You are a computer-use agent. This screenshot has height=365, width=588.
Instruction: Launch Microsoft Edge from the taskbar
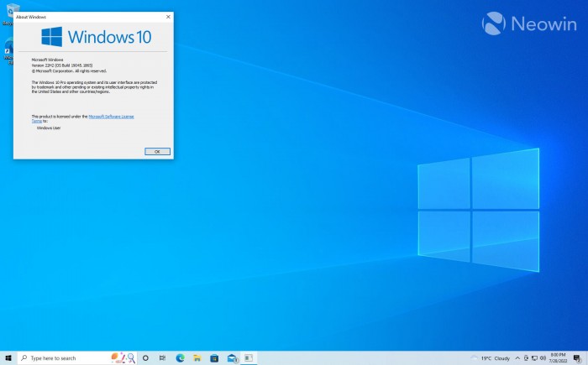(180, 357)
